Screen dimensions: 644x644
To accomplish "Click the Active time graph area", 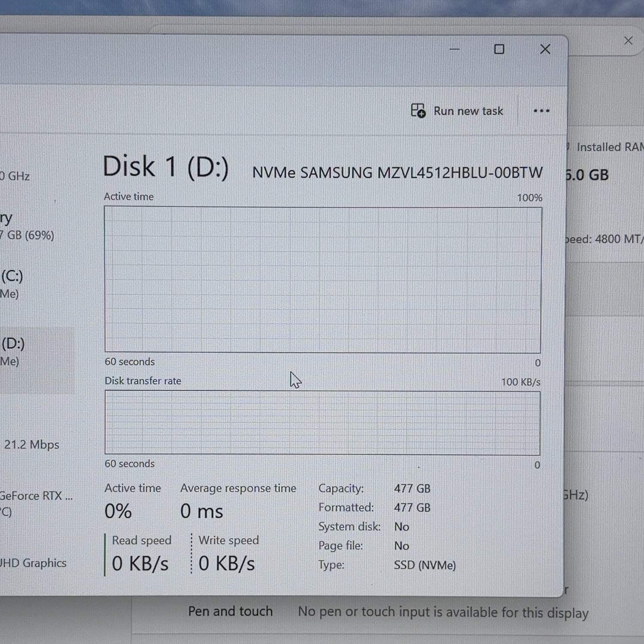I will pyautogui.click(x=323, y=280).
